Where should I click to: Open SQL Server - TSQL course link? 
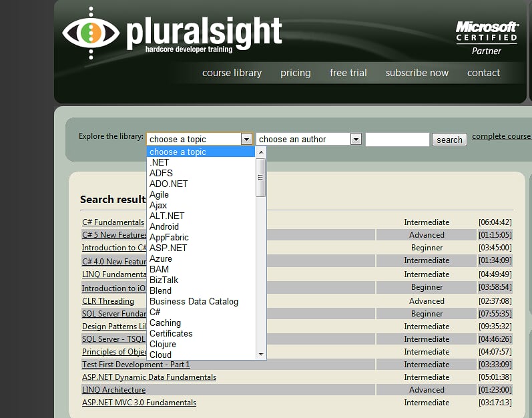(x=113, y=339)
